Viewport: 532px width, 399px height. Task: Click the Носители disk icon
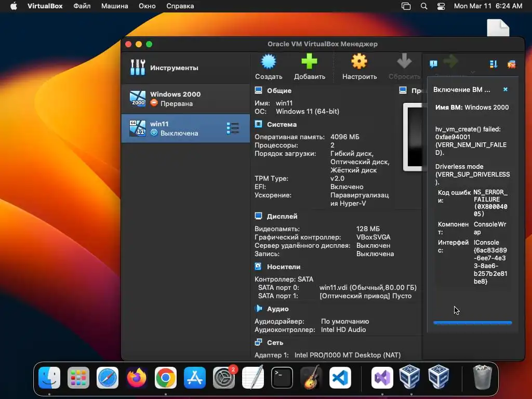coord(258,267)
